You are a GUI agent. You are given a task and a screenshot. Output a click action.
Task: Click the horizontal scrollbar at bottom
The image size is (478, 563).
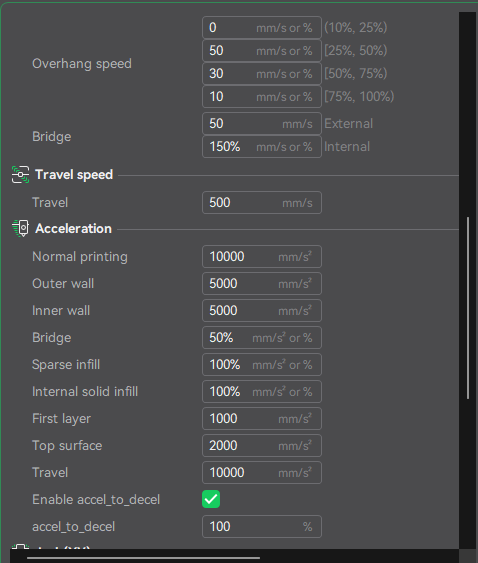coord(143,558)
